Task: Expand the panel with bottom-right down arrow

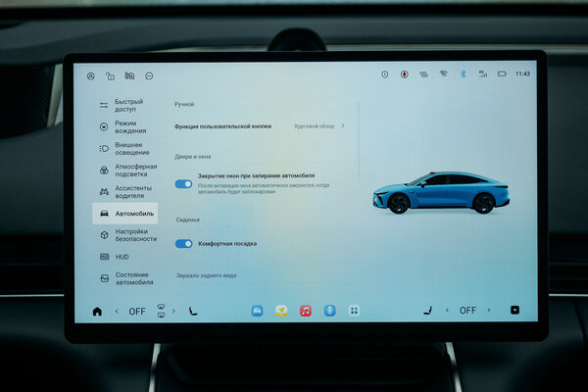Action: (514, 311)
